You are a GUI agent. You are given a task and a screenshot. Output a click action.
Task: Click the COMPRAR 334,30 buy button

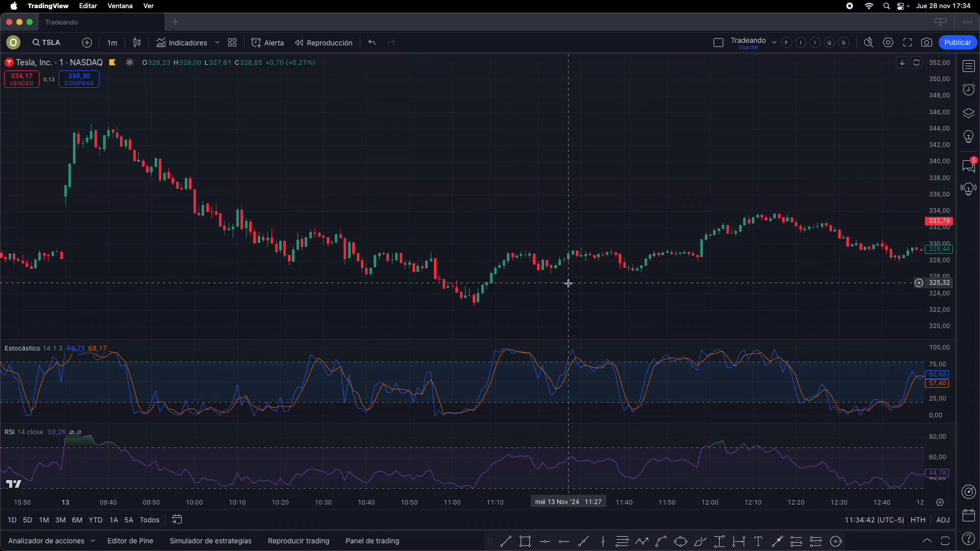pyautogui.click(x=79, y=79)
